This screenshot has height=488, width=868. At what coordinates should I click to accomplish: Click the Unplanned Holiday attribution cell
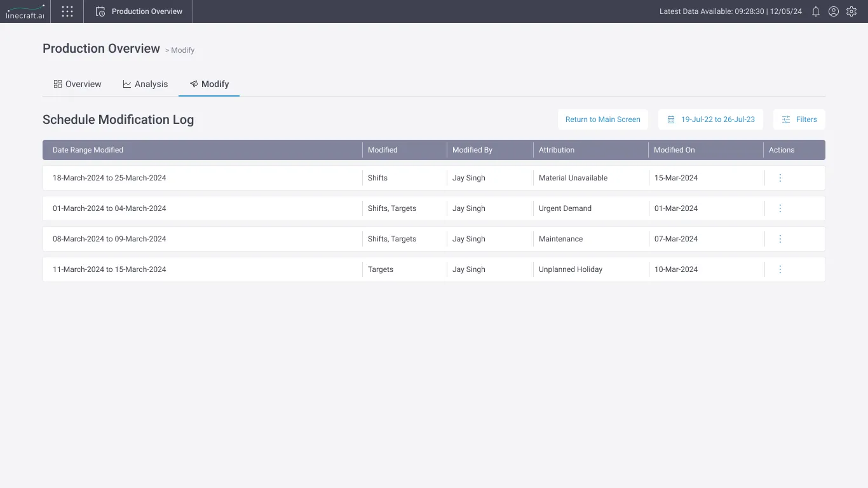coord(571,269)
